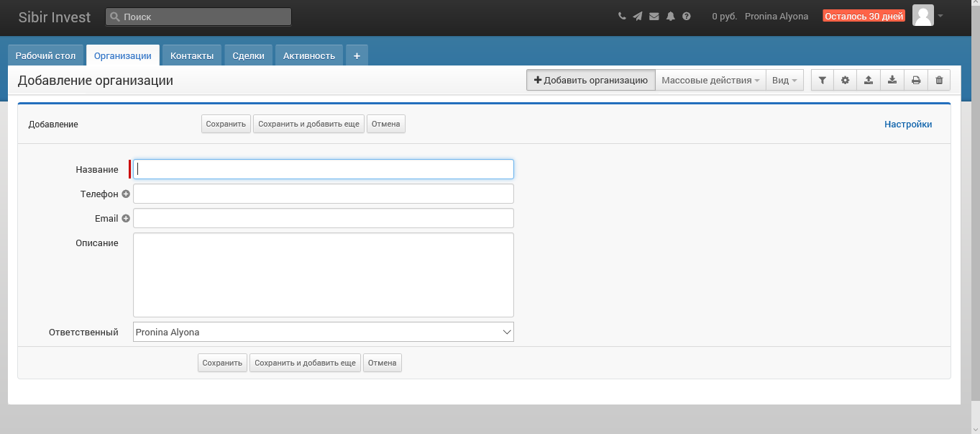
Task: Open the Ответственный select box
Action: coord(324,332)
